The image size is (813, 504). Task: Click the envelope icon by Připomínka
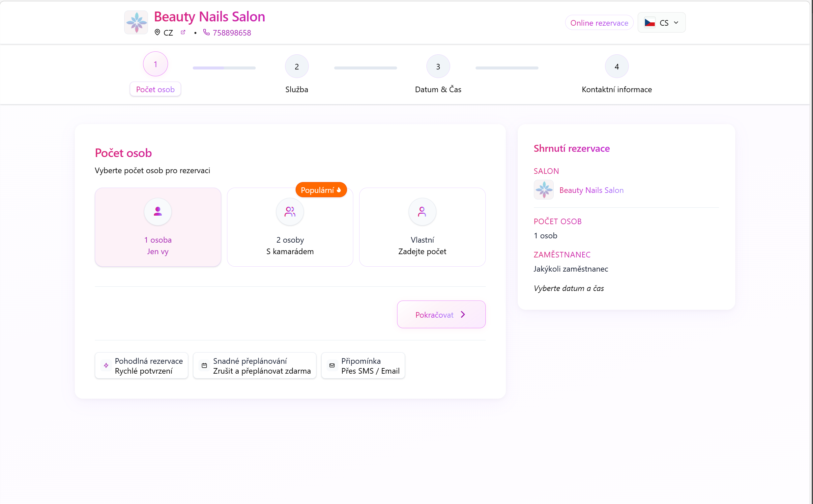[332, 366]
